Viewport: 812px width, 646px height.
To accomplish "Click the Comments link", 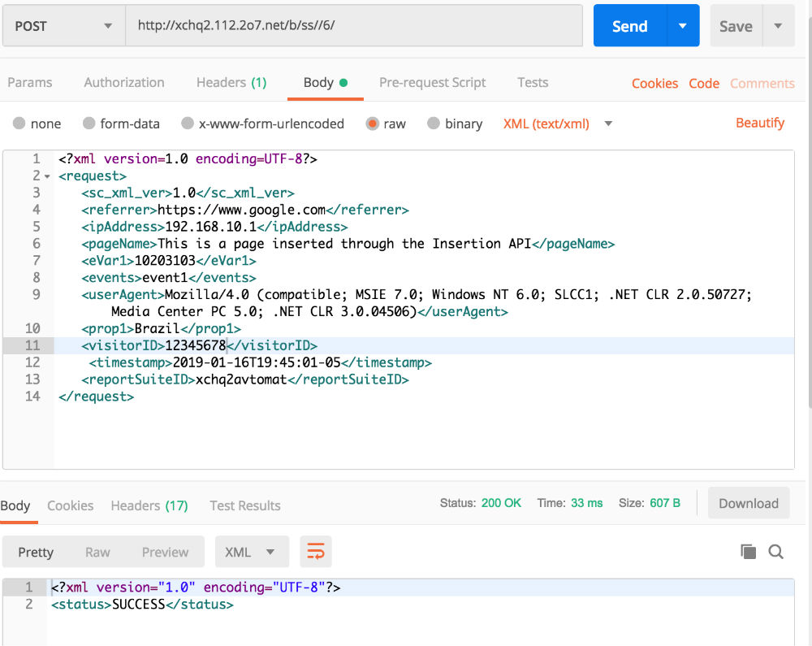I will click(762, 84).
